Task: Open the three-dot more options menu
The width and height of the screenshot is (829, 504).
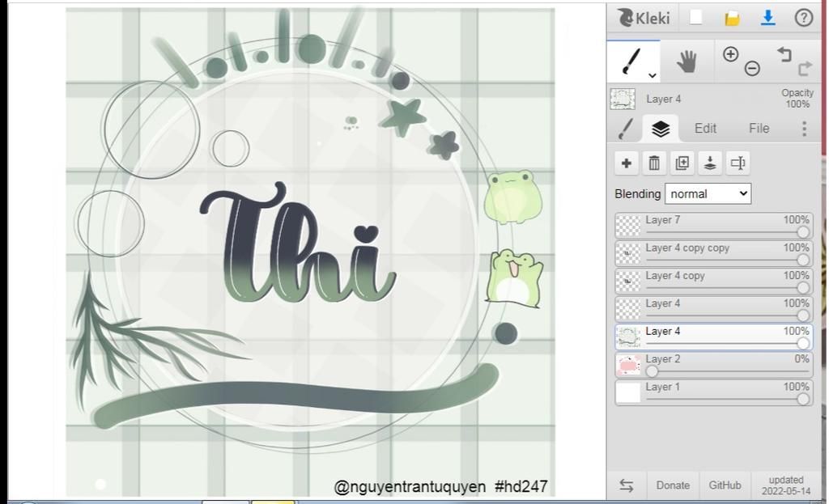Action: (x=804, y=129)
